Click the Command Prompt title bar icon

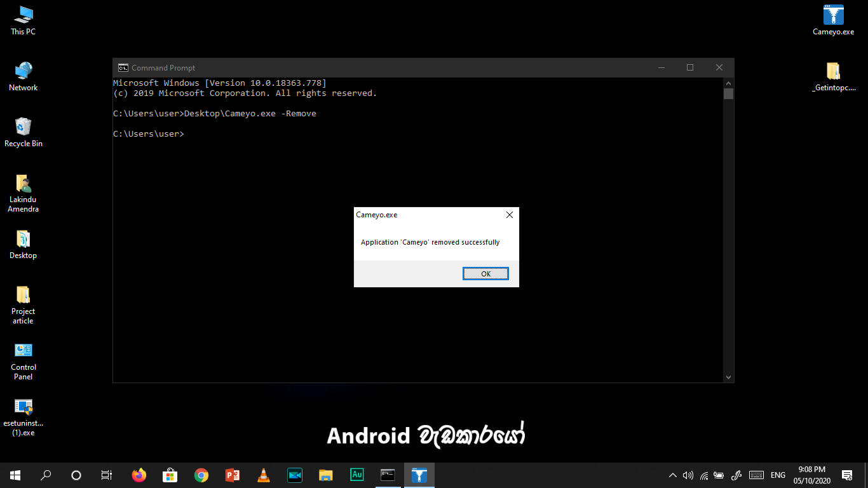(123, 68)
